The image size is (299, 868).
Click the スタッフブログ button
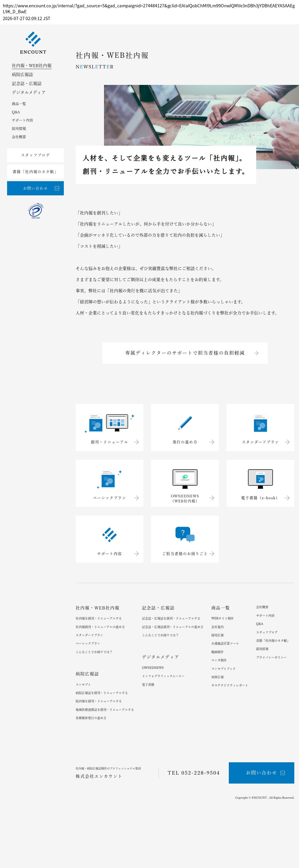pos(35,155)
